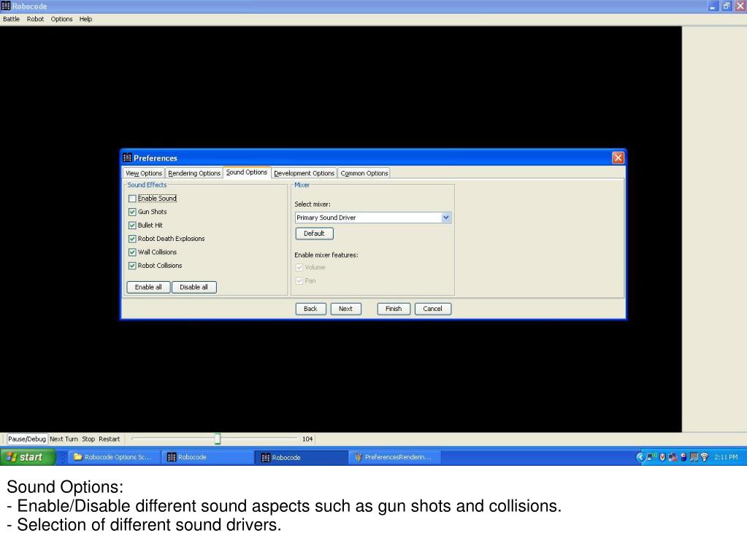Image resolution: width=747 pixels, height=560 pixels.
Task: Click the Enable all button
Action: (148, 287)
